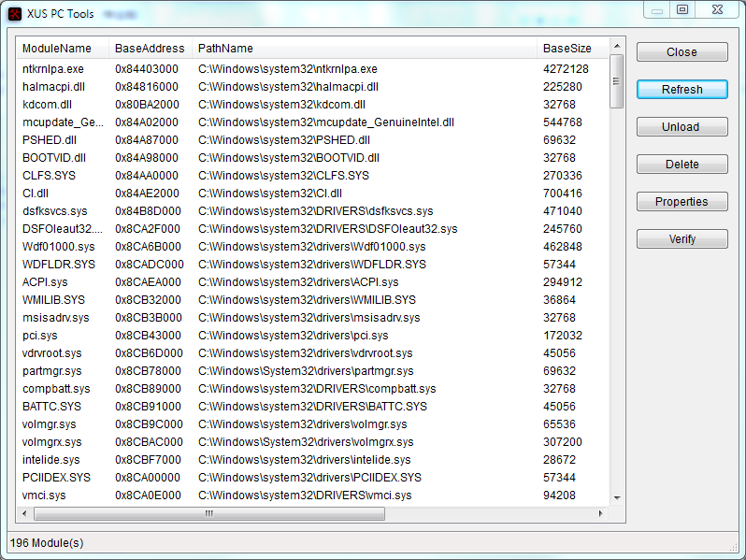Screen dimensions: 746x560
Task: Select the BOOTVID.dll module row
Action: tap(312, 158)
